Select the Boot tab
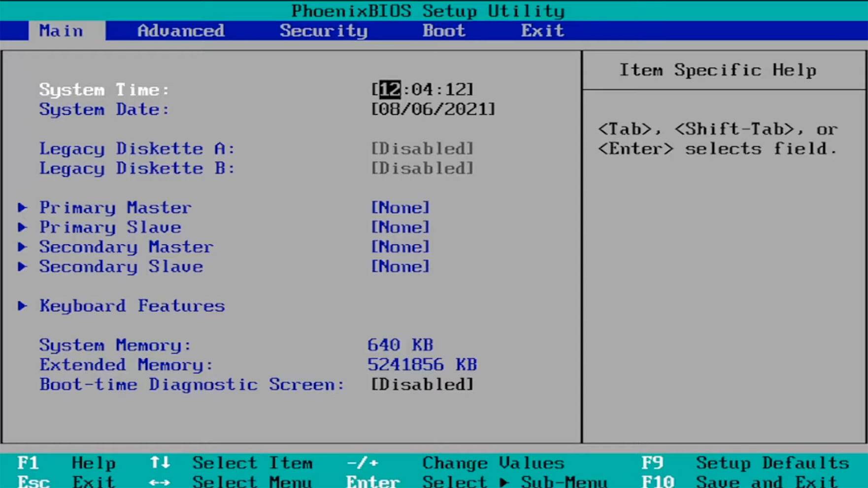Image resolution: width=868 pixels, height=488 pixels. coord(443,31)
